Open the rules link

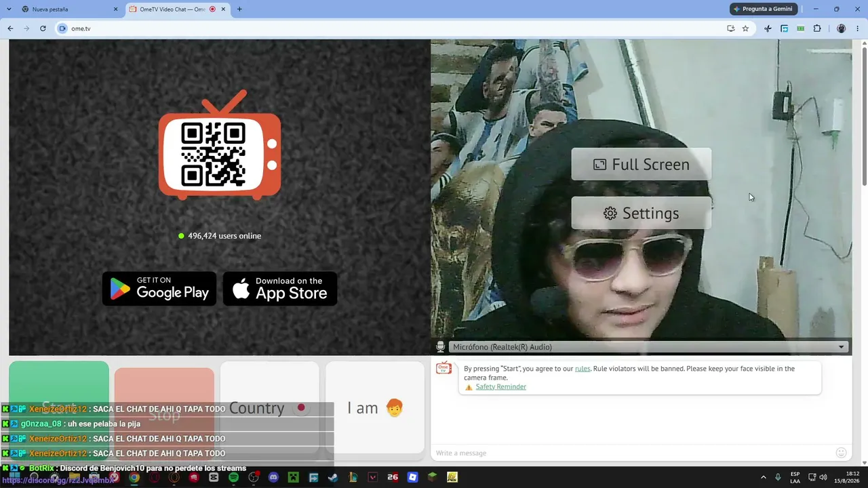583,369
